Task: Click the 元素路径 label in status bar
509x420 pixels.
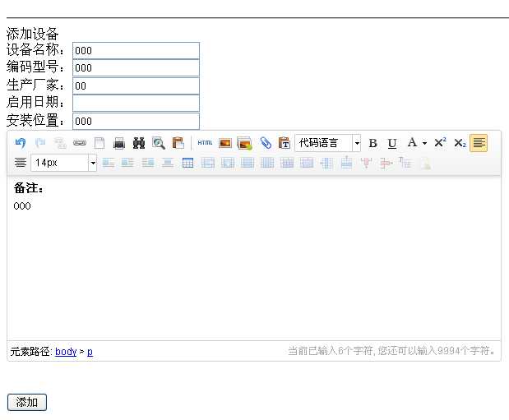Action: click(x=31, y=352)
